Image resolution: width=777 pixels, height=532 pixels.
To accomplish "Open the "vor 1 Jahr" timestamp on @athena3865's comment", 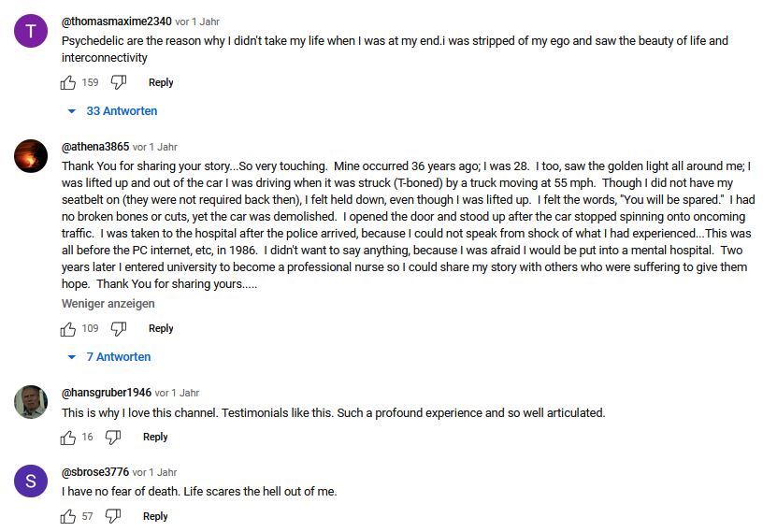I will (x=154, y=147).
